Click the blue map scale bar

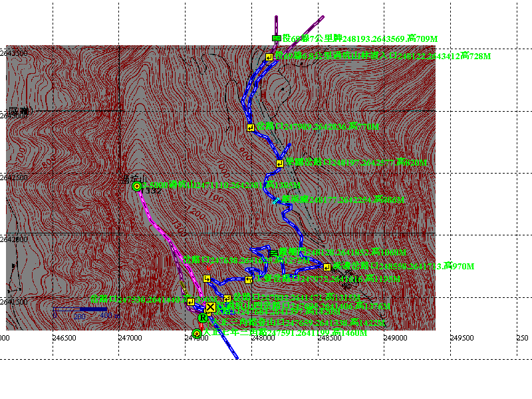pyautogui.click(x=80, y=309)
